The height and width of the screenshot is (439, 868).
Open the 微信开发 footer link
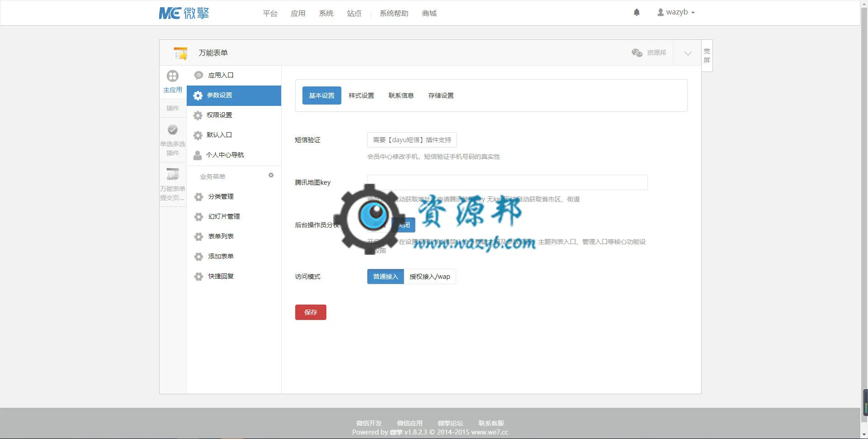(x=369, y=423)
